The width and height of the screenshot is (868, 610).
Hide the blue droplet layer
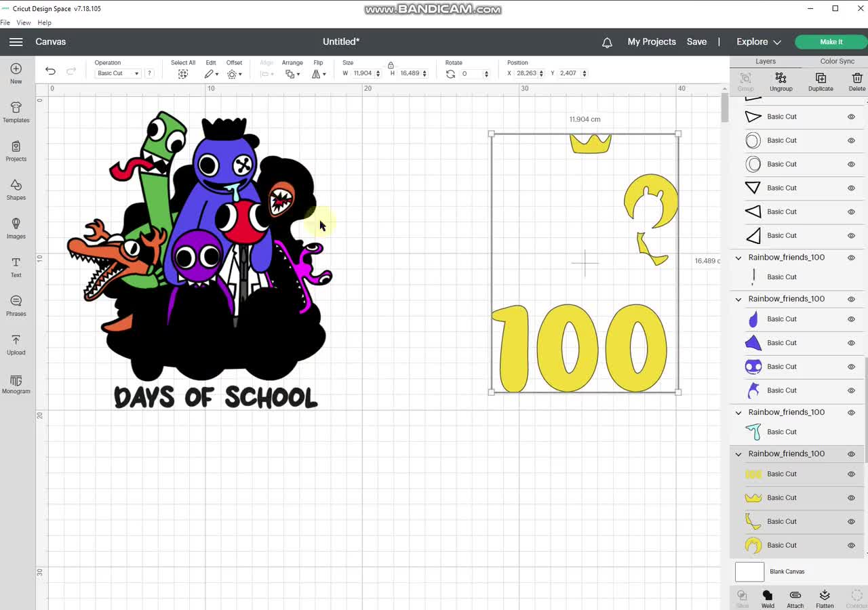point(851,319)
